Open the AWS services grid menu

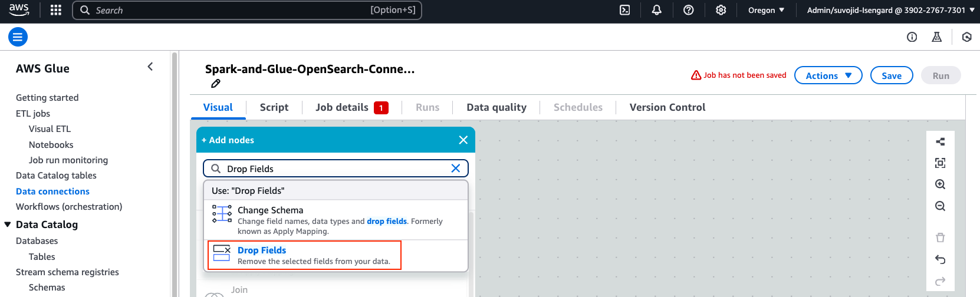point(56,10)
